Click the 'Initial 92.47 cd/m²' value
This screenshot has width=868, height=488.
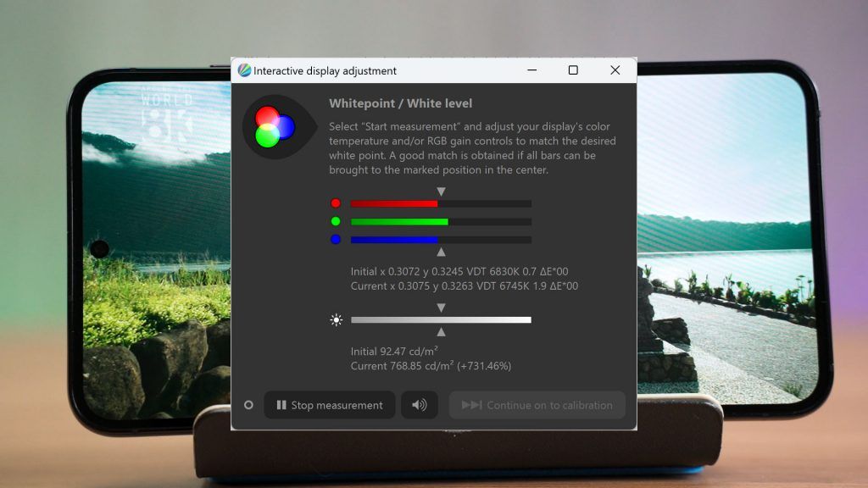coord(394,352)
